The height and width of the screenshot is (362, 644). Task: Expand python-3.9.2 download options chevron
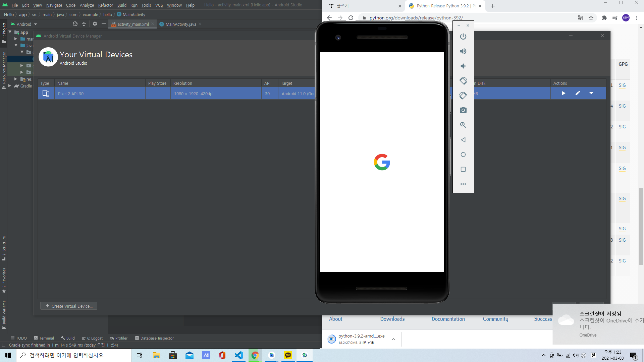tap(393, 339)
